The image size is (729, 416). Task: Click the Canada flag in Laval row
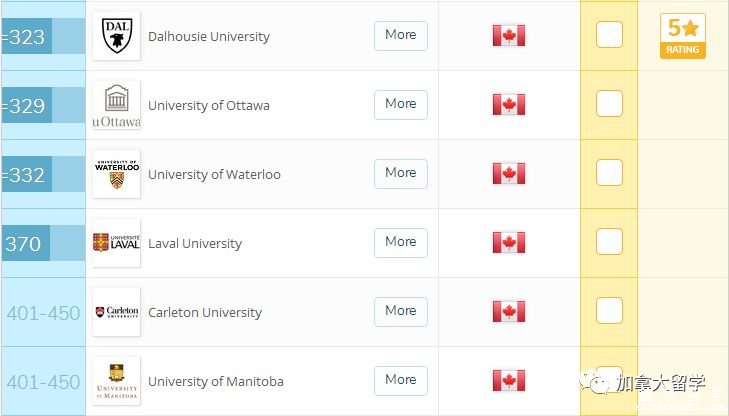click(x=509, y=243)
